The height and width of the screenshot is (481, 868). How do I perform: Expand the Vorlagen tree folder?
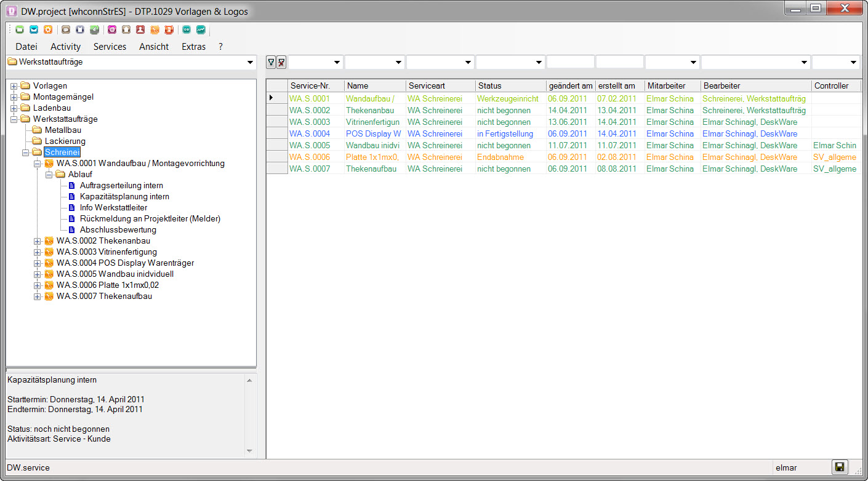(x=14, y=86)
